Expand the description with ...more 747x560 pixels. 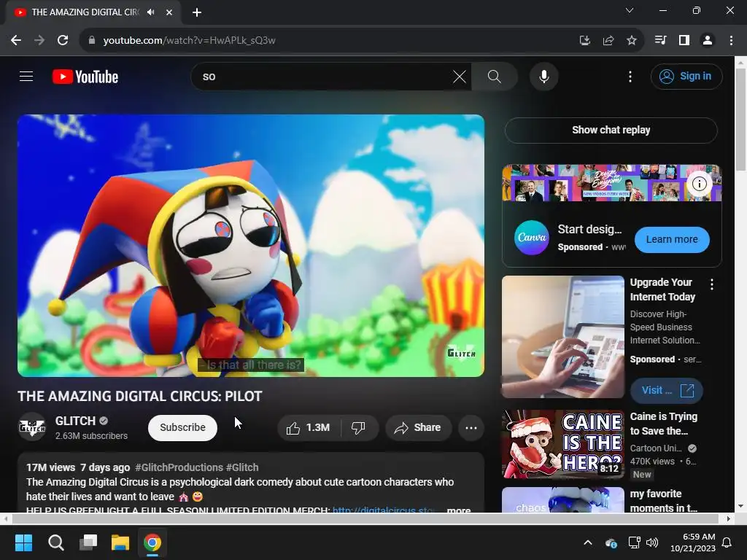[458, 510]
